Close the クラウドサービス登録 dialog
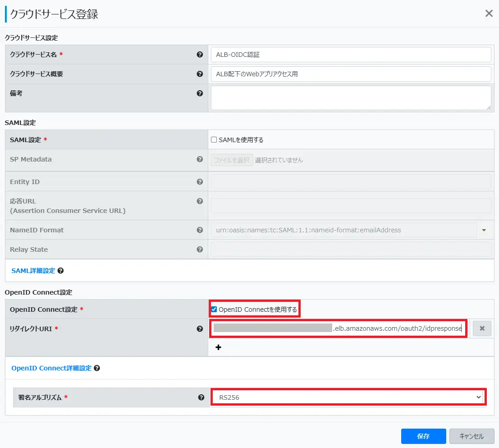The image size is (499, 448). (x=489, y=14)
